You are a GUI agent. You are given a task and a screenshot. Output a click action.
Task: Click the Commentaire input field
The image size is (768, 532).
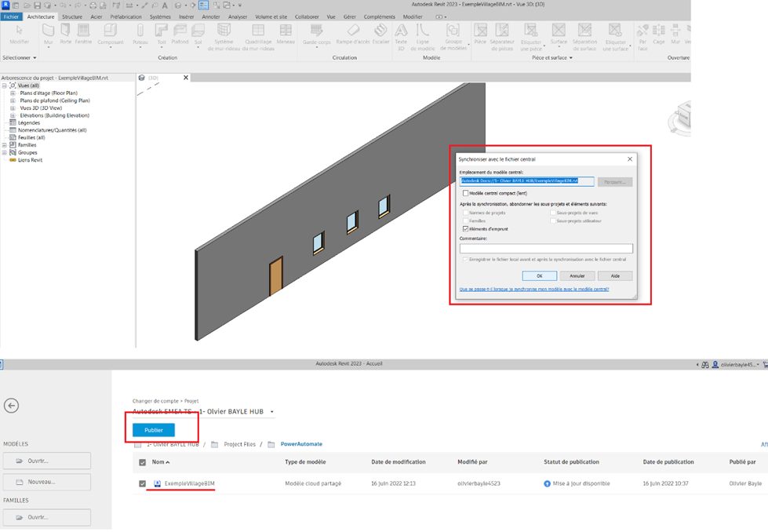tap(546, 249)
